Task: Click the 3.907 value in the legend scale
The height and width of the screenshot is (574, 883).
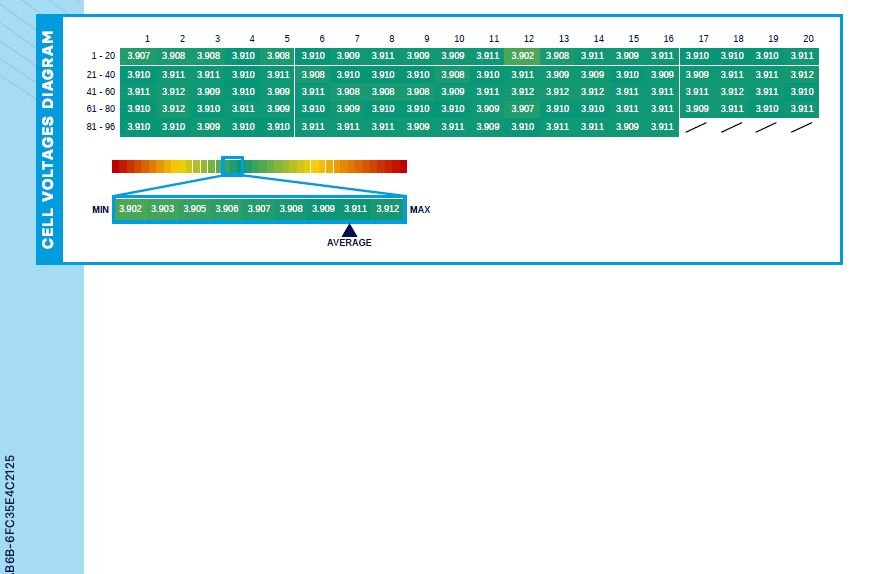Action: pyautogui.click(x=259, y=209)
